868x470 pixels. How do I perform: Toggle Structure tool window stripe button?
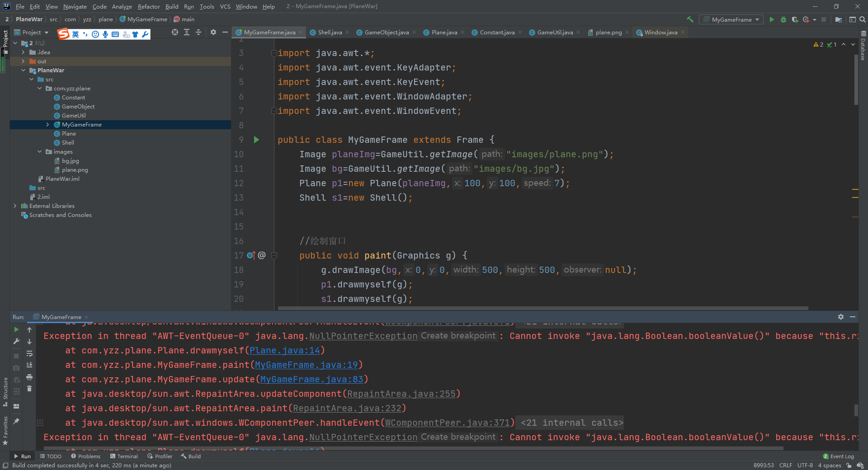pos(5,391)
